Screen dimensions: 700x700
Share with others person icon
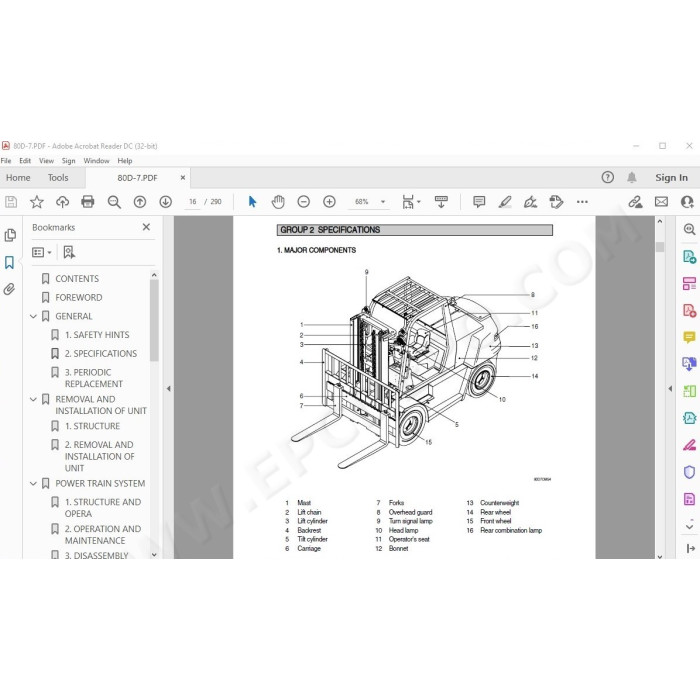tap(687, 202)
